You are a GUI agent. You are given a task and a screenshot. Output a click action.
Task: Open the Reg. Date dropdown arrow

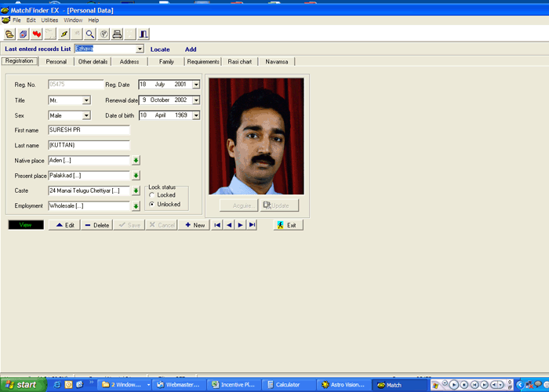(196, 85)
